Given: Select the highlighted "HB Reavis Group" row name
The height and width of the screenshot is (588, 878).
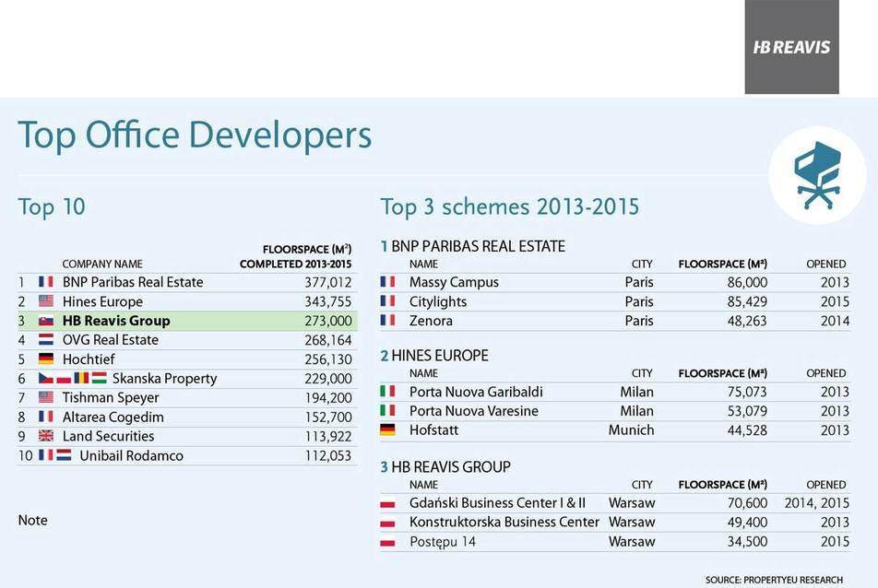Looking at the screenshot, I should [116, 321].
